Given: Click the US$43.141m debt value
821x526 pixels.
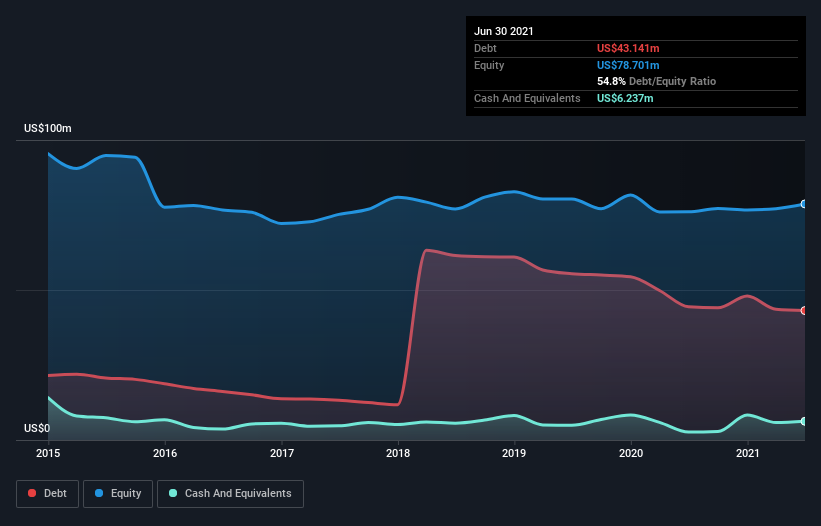Looking at the screenshot, I should tap(628, 48).
